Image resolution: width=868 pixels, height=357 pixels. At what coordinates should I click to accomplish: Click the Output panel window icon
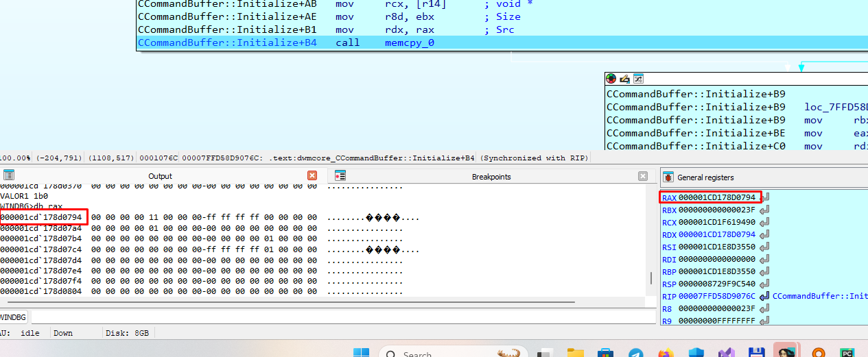pyautogui.click(x=9, y=175)
